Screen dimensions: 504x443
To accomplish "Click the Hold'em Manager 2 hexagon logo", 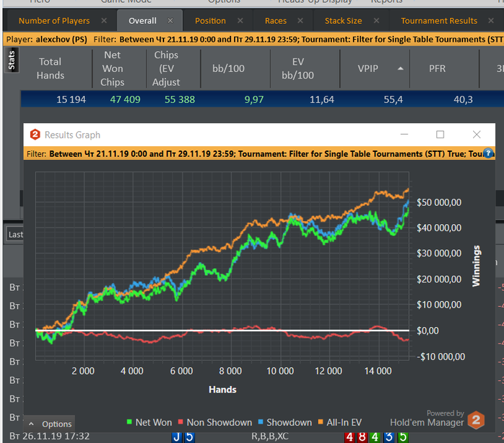I will coord(476,420).
